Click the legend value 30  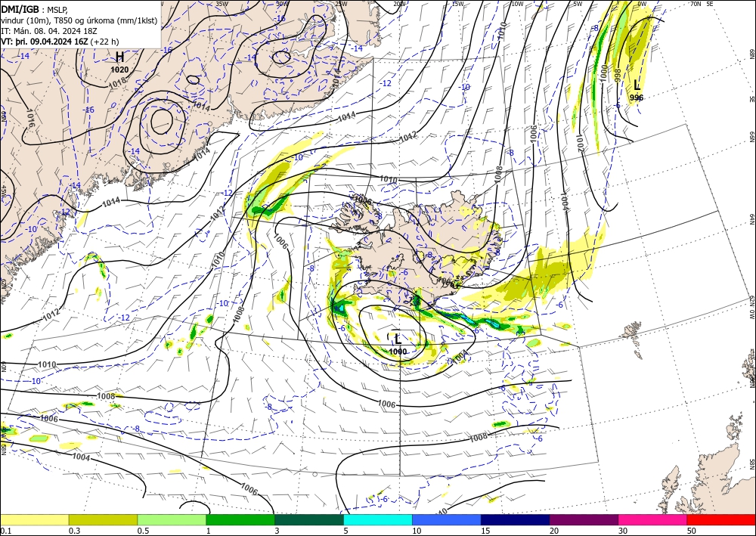(x=622, y=531)
